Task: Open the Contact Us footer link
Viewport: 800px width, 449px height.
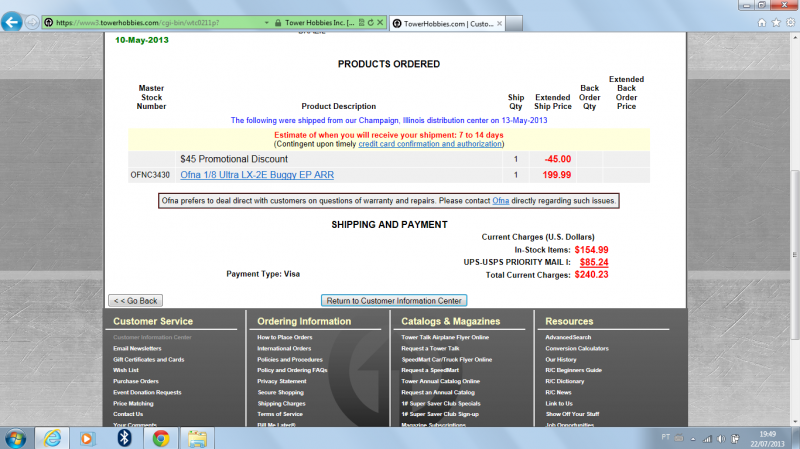Action: pos(128,414)
